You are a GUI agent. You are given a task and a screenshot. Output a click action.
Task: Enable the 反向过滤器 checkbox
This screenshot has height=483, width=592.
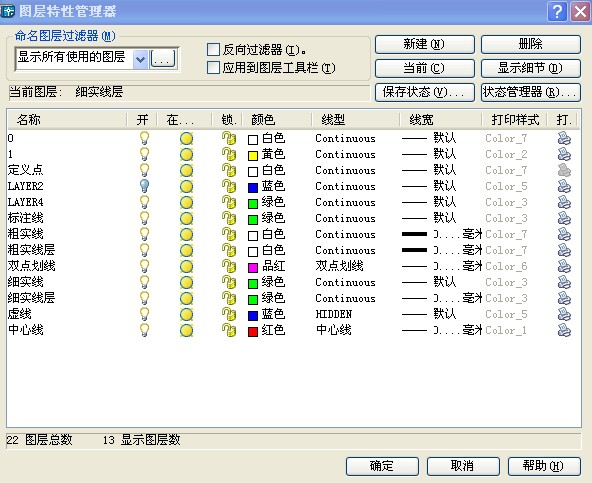tap(213, 49)
